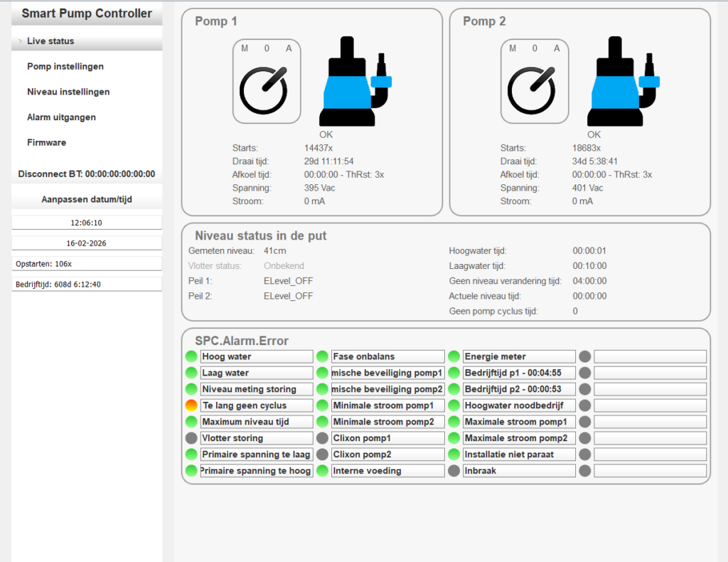This screenshot has width=728, height=562.
Task: Open the Live status menu item
Action: pos(50,41)
